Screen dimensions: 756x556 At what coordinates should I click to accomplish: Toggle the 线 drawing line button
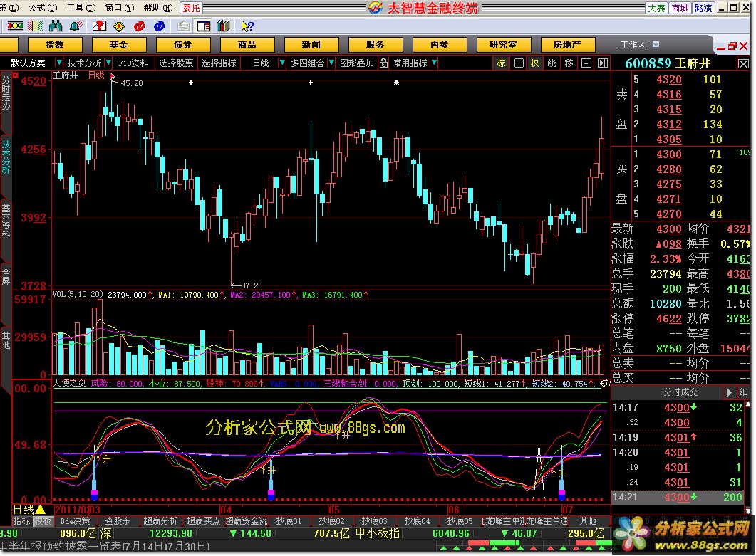click(x=552, y=63)
